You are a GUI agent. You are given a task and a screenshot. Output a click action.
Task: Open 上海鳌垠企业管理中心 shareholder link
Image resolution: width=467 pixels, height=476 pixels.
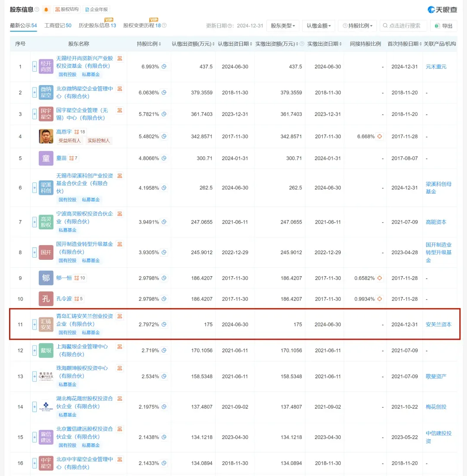[x=82, y=350]
